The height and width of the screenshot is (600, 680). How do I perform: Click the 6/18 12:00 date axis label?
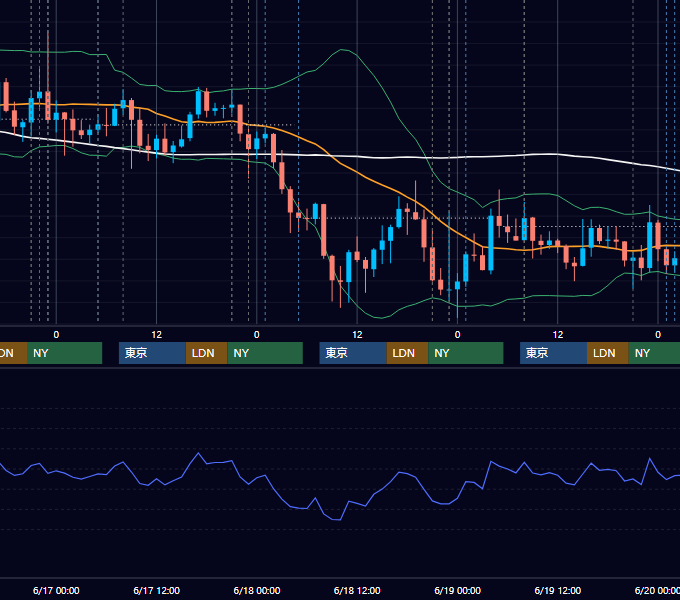(x=357, y=590)
